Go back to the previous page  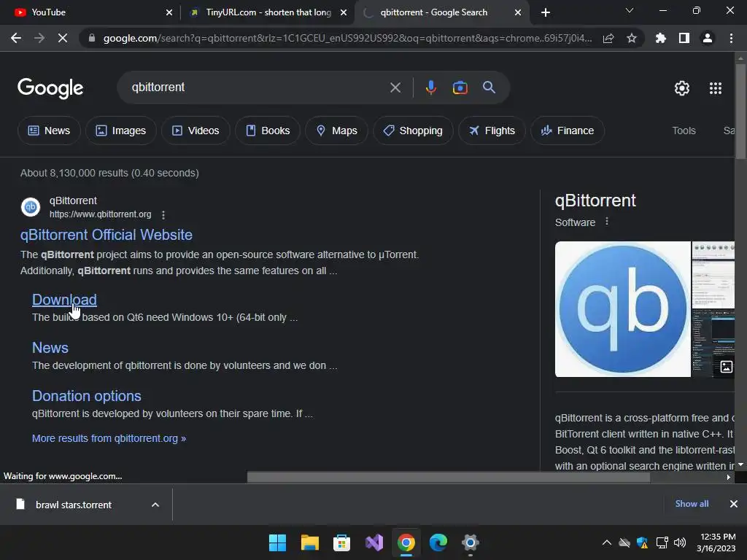(16, 38)
